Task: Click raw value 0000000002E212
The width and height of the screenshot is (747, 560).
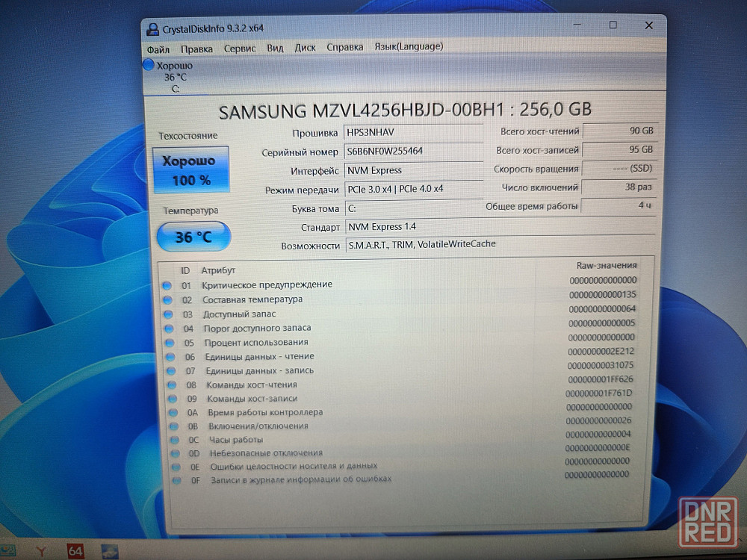Action: coord(601,352)
